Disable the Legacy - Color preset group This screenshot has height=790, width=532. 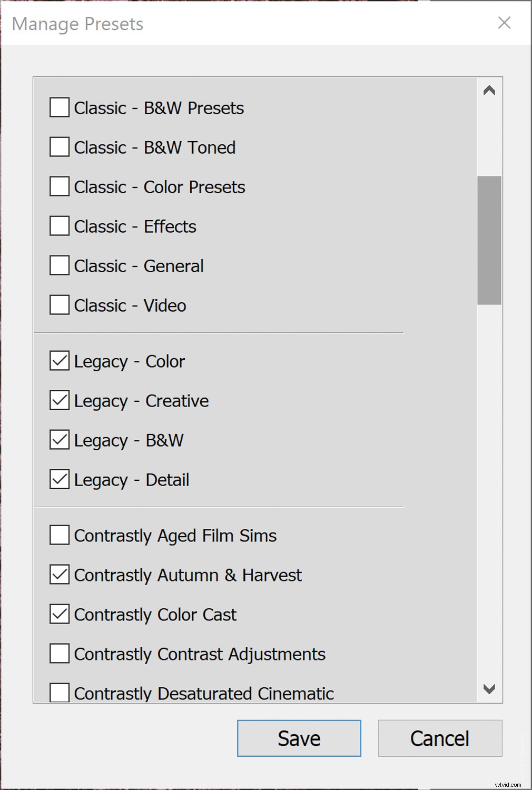[x=58, y=361]
